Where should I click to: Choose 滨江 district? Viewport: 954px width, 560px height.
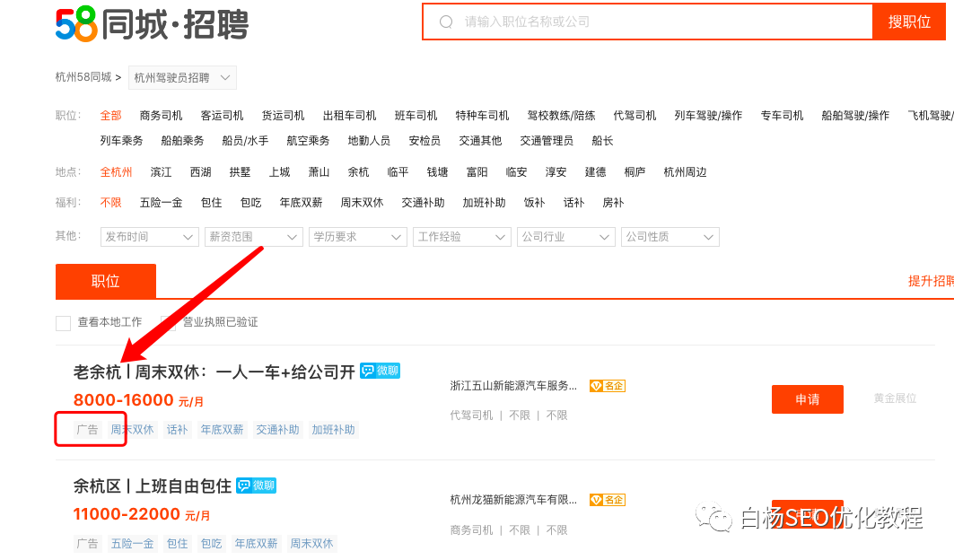[x=161, y=172]
